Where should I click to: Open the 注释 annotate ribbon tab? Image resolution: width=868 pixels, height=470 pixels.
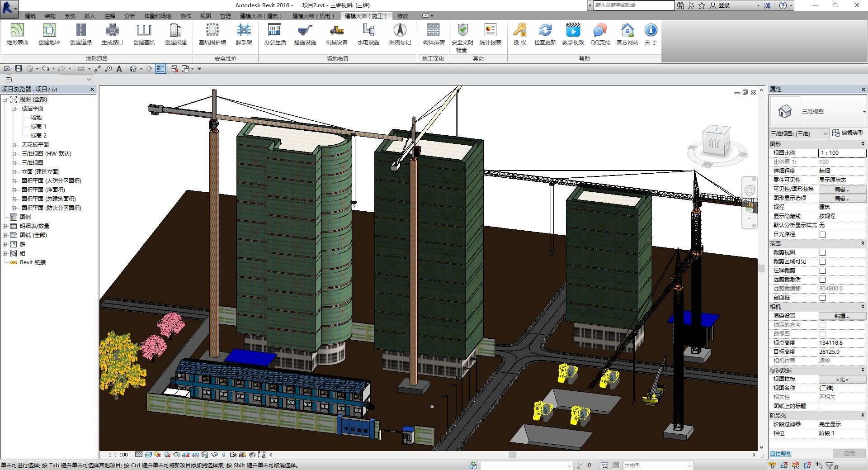(x=110, y=16)
